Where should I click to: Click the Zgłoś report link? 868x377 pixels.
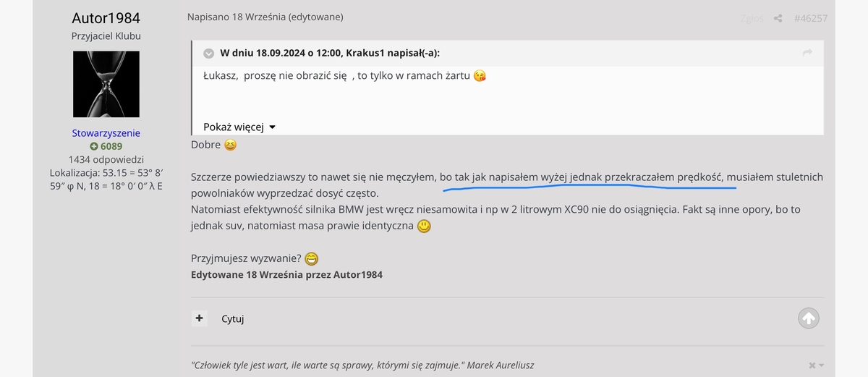(752, 18)
